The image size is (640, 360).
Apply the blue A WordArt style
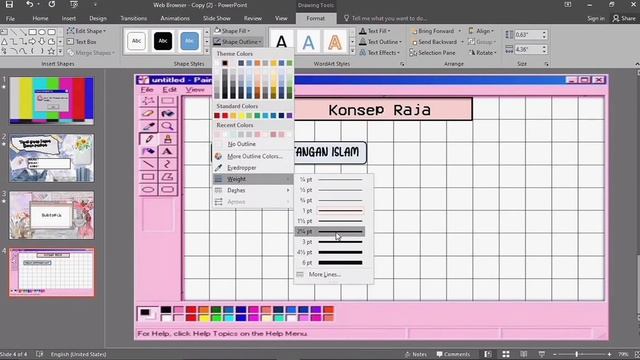(309, 42)
